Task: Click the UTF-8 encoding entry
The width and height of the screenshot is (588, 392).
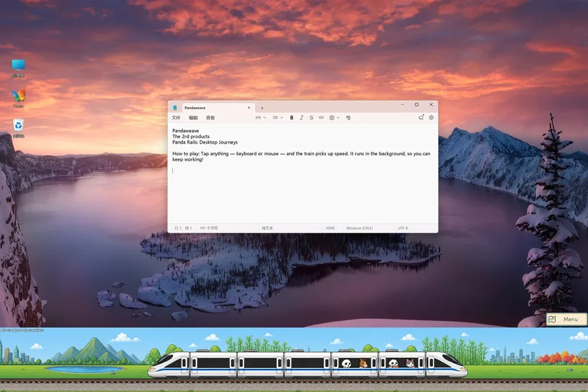Action: (403, 228)
